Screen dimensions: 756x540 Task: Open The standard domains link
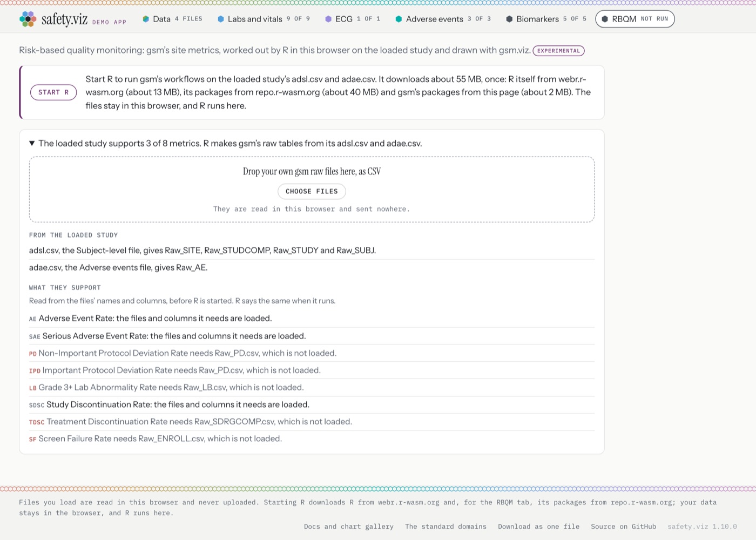(446, 526)
